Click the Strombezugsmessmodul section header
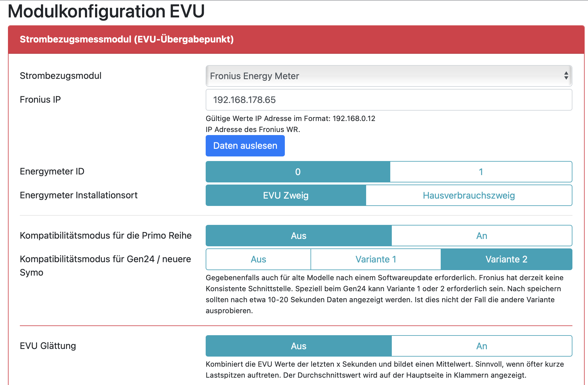This screenshot has width=588, height=385. (x=127, y=39)
